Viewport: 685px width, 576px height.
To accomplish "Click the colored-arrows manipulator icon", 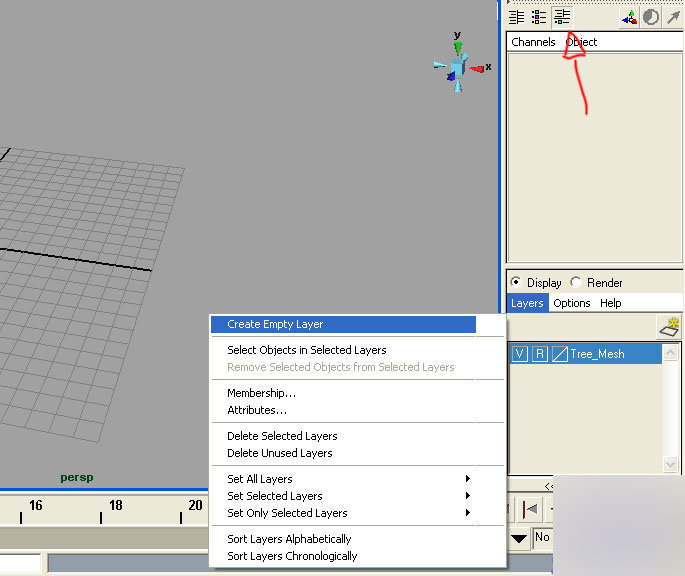I will [x=629, y=17].
